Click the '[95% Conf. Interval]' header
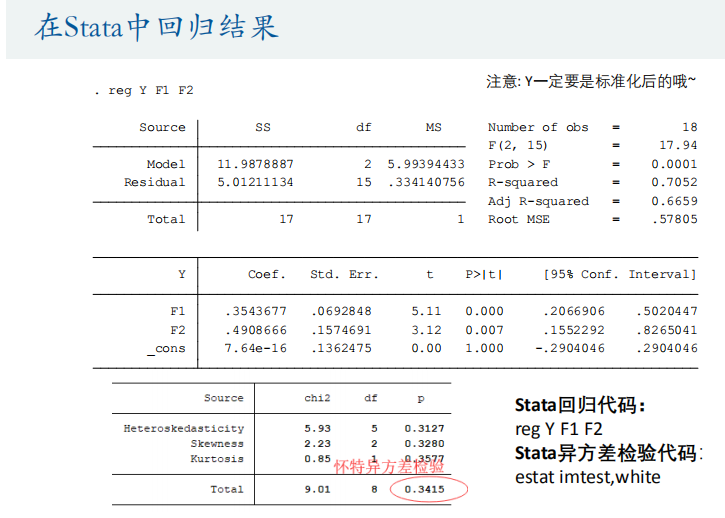The width and height of the screenshot is (725, 518). pos(620,275)
